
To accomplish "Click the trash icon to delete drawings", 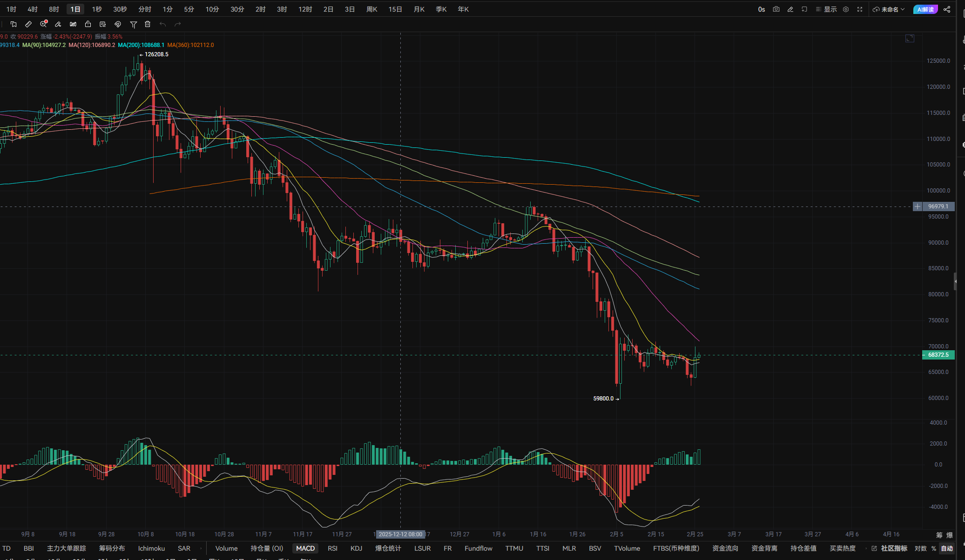I will [148, 24].
